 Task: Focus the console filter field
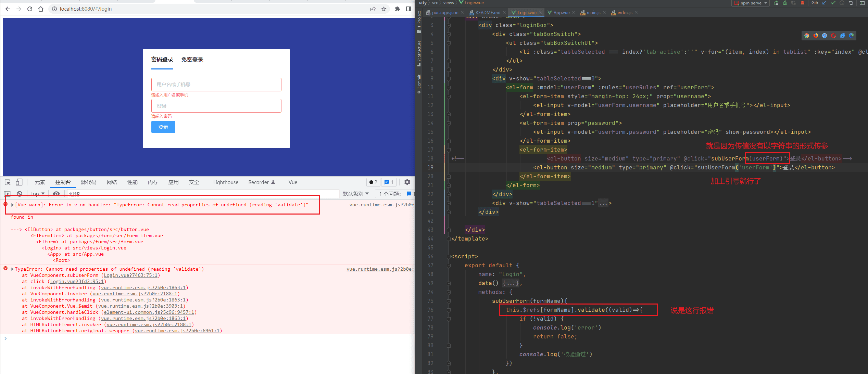[x=203, y=194]
